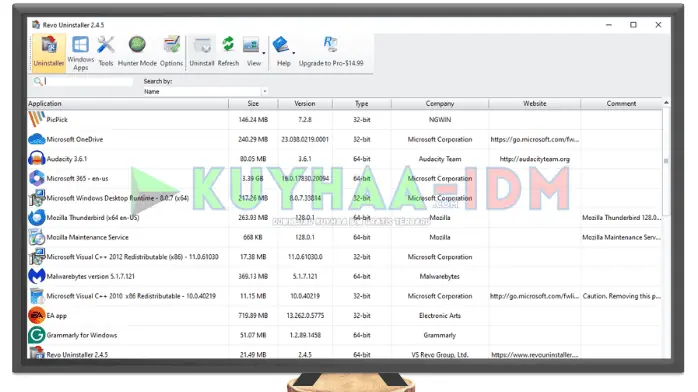Click the 668 KB size cell

pos(253,237)
